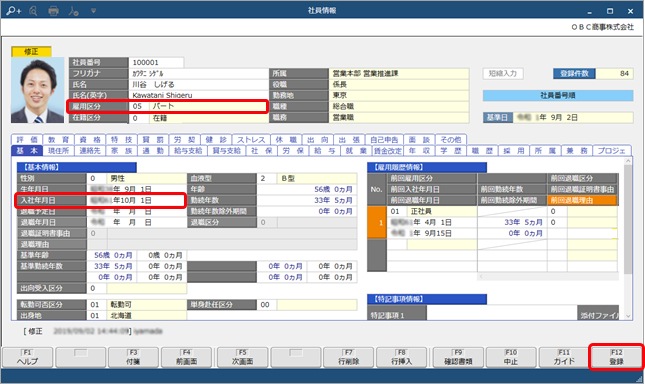Open the 特技 tab
This screenshot has height=384, width=645.
click(121, 140)
